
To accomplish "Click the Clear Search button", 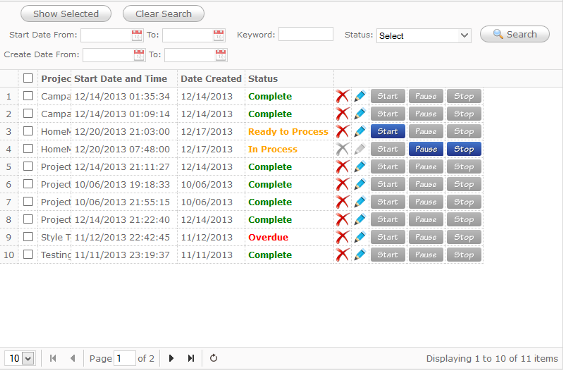I will pyautogui.click(x=164, y=14).
